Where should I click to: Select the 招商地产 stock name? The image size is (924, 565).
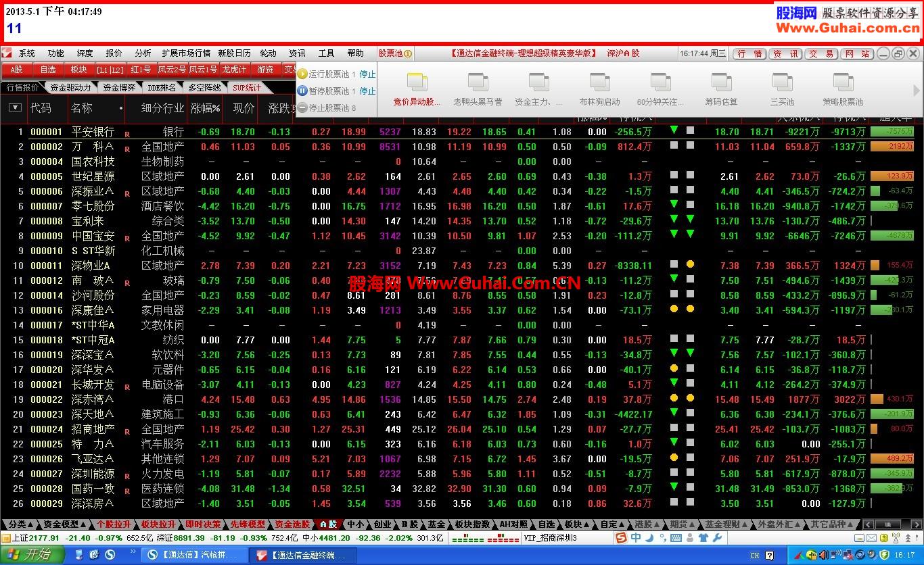(x=93, y=429)
